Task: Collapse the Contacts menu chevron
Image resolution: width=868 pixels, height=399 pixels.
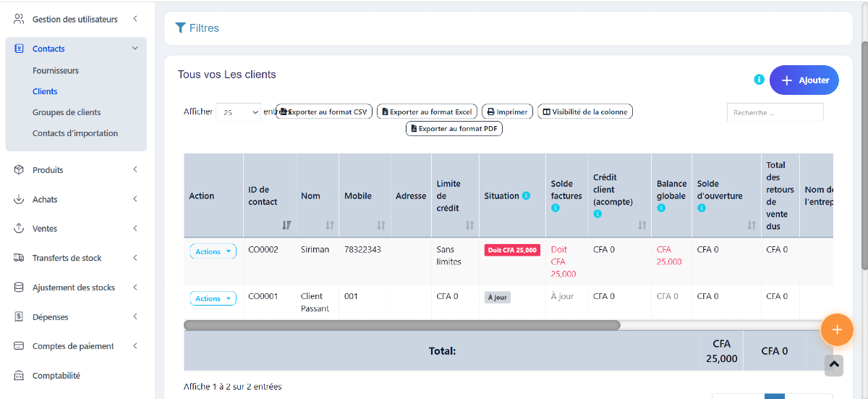Action: click(135, 49)
